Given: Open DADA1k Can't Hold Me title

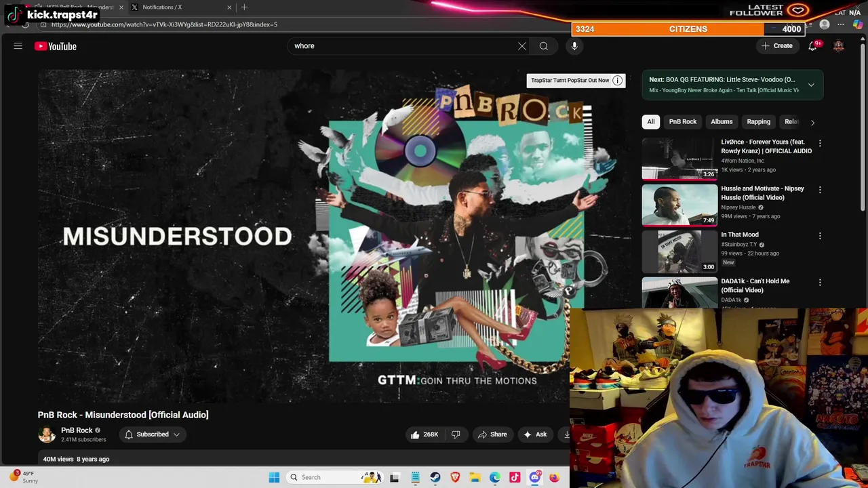Looking at the screenshot, I should [x=755, y=285].
